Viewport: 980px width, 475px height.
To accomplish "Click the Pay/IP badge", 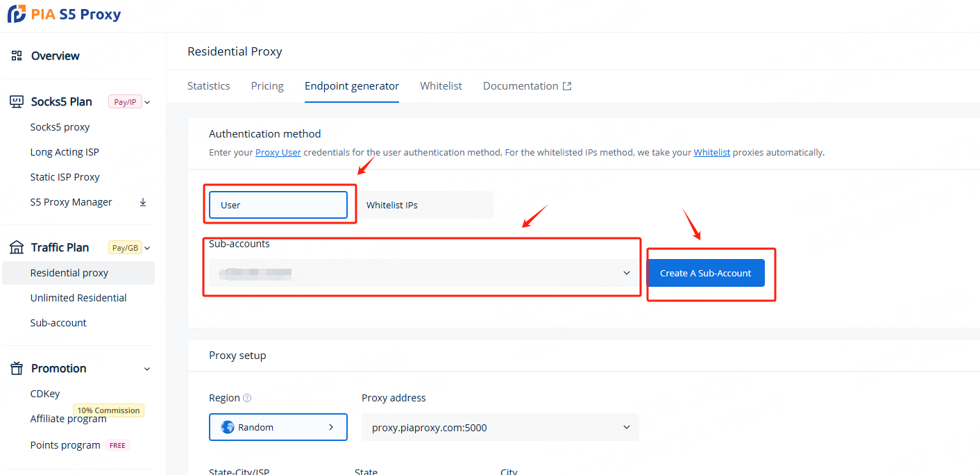I will (125, 102).
